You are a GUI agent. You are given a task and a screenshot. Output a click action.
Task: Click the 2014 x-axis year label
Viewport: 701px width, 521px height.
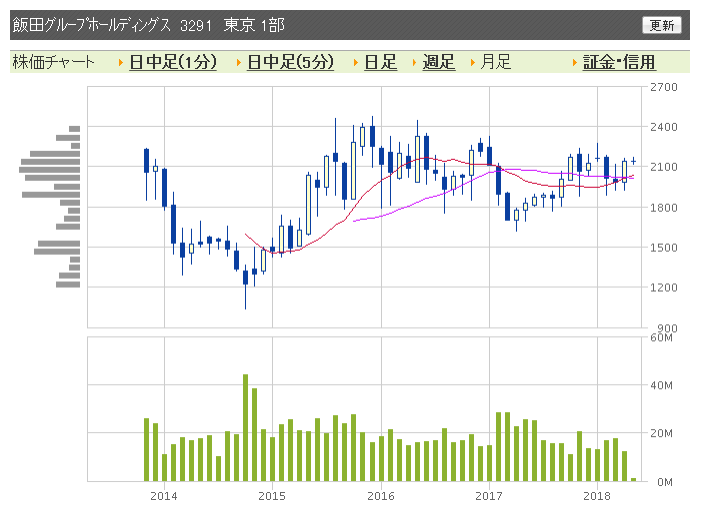[164, 496]
